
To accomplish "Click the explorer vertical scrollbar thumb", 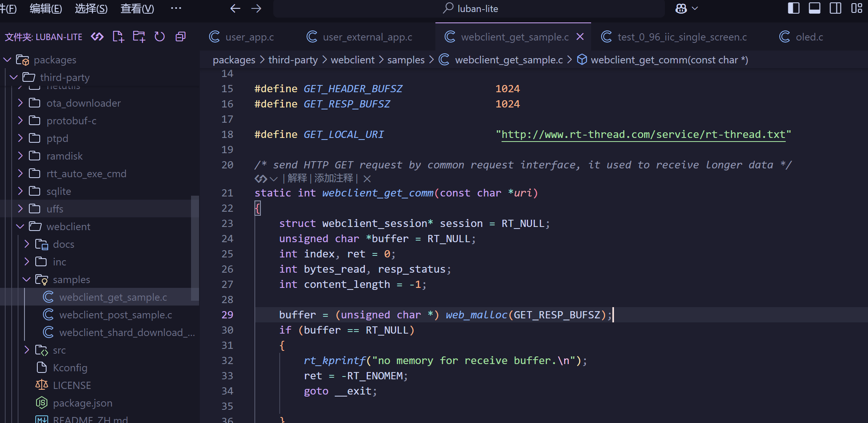I will 195,248.
